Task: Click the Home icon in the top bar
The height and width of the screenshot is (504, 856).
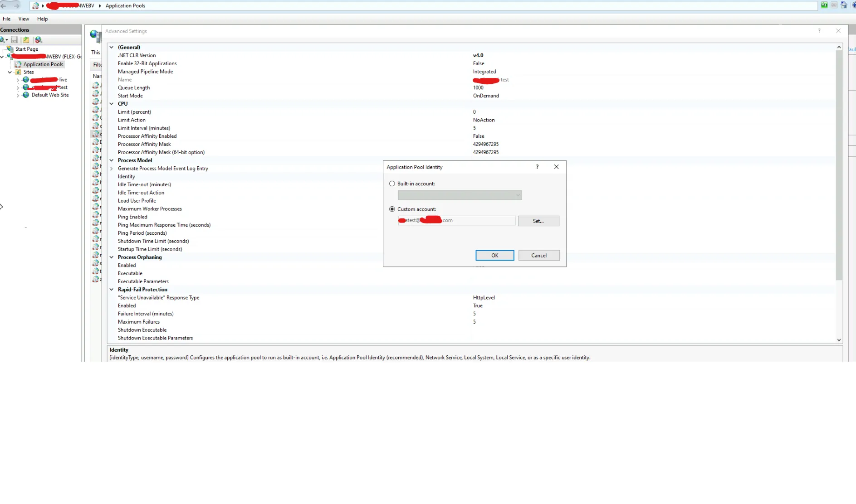Action: [x=844, y=5]
